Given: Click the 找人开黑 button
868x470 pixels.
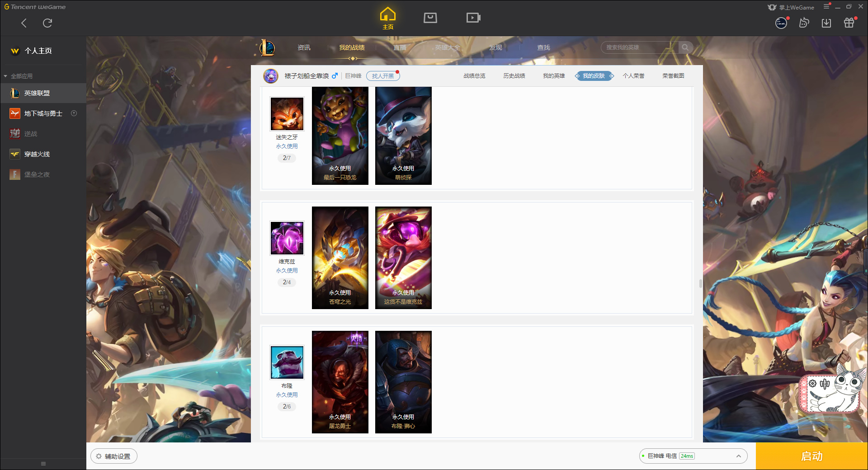Looking at the screenshot, I should (383, 76).
